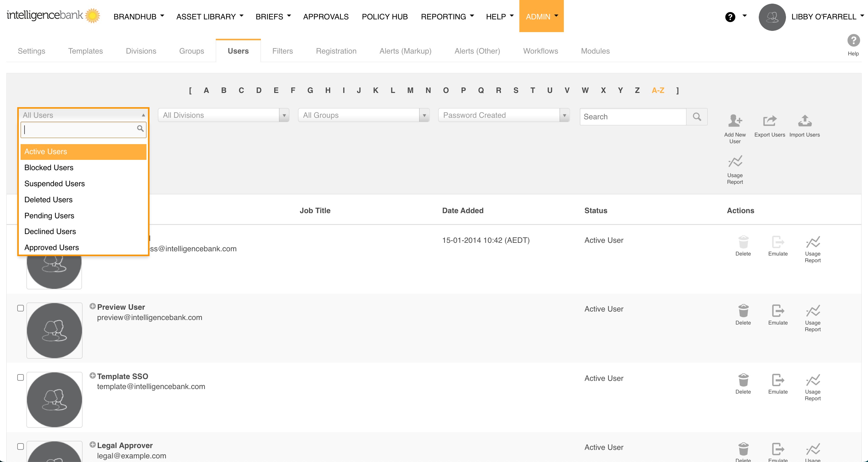Tick the checkbox beside Template SSO
The height and width of the screenshot is (462, 868).
pos(20,377)
